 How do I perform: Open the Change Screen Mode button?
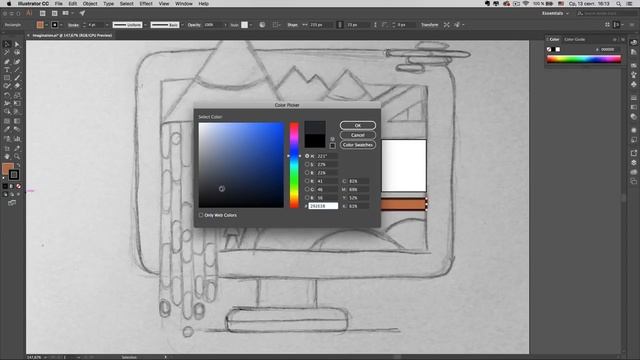point(12,202)
